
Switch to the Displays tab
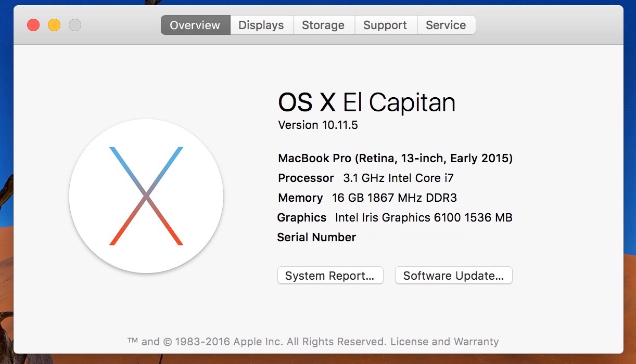[261, 25]
